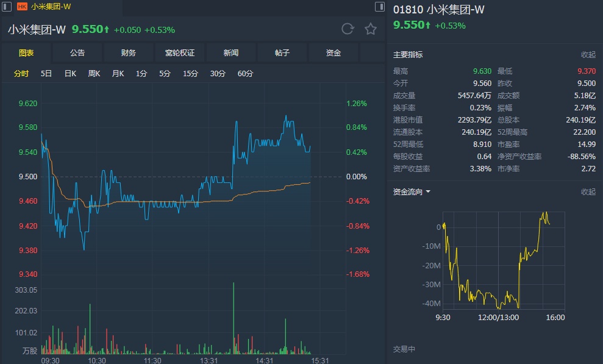This screenshot has width=603, height=364.
Task: Collapse the 资金流向 section with 收起
Action: click(x=588, y=191)
